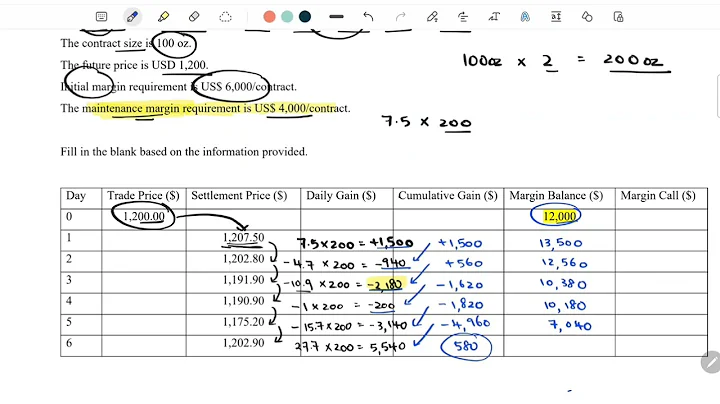Viewport: 720px width, 404px height.
Task: Toggle the canvas lock icon
Action: coord(618,17)
